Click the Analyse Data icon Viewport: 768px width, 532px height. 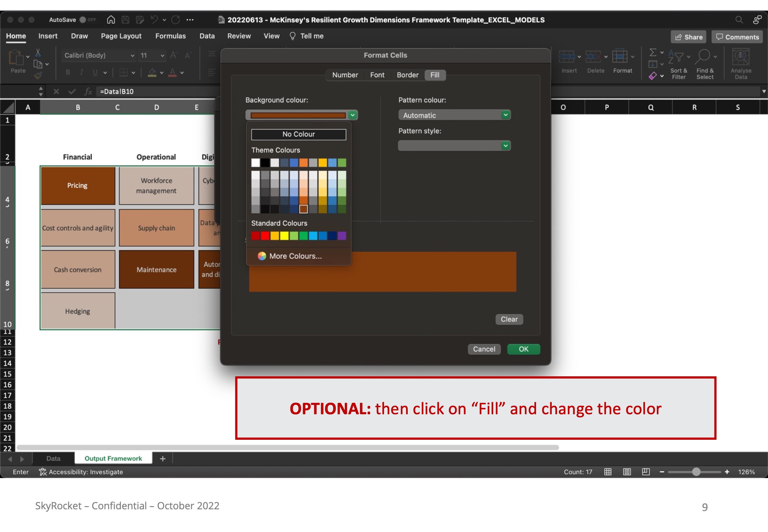tap(741, 57)
